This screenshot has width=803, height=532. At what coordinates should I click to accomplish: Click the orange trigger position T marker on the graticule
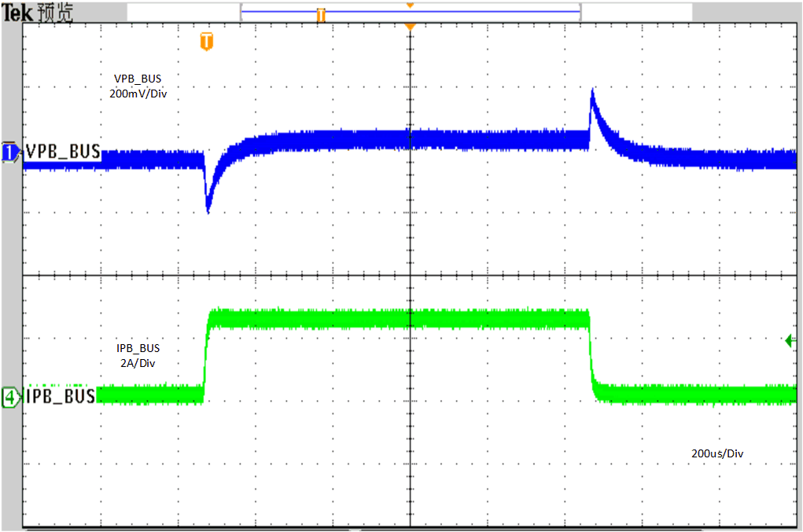coord(206,42)
